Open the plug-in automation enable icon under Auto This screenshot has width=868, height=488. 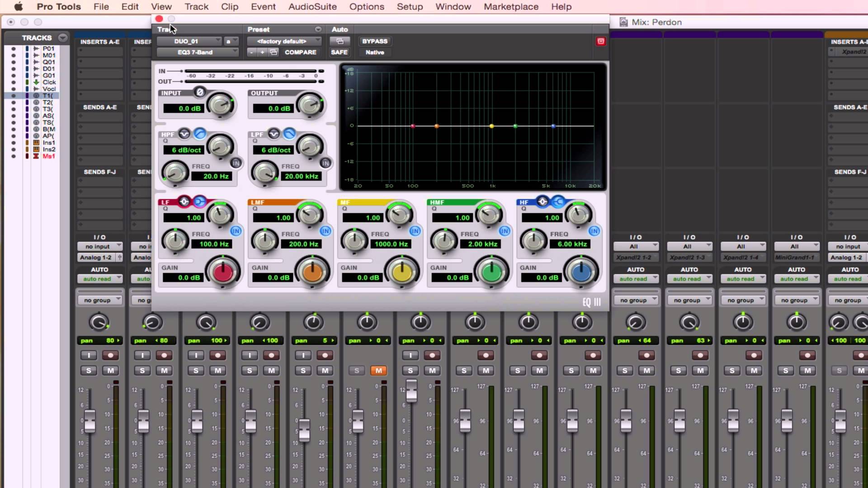tap(340, 41)
